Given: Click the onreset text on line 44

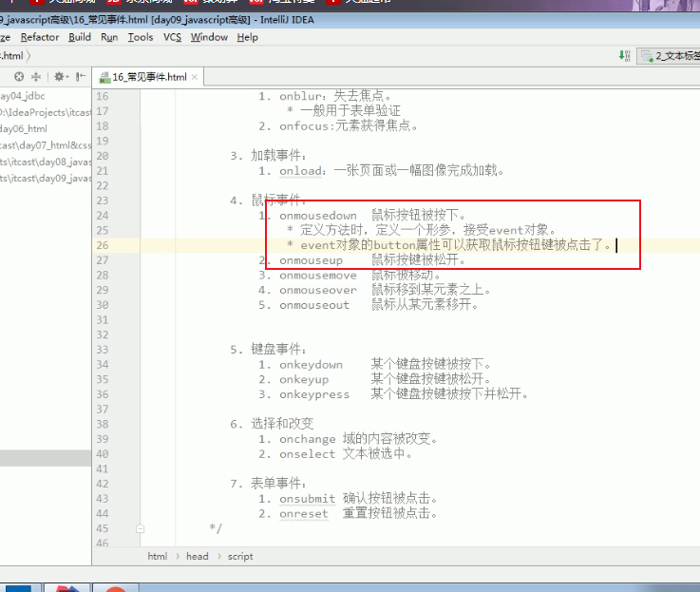Looking at the screenshot, I should (304, 514).
